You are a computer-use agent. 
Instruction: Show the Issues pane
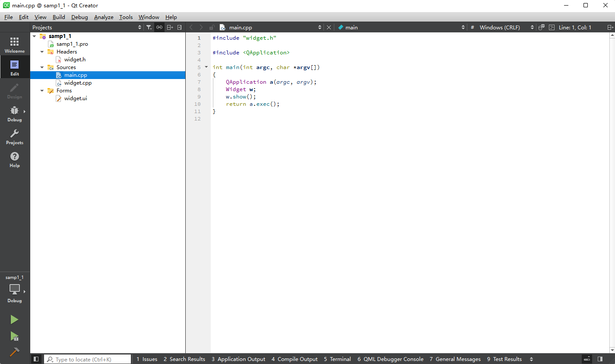coord(147,359)
